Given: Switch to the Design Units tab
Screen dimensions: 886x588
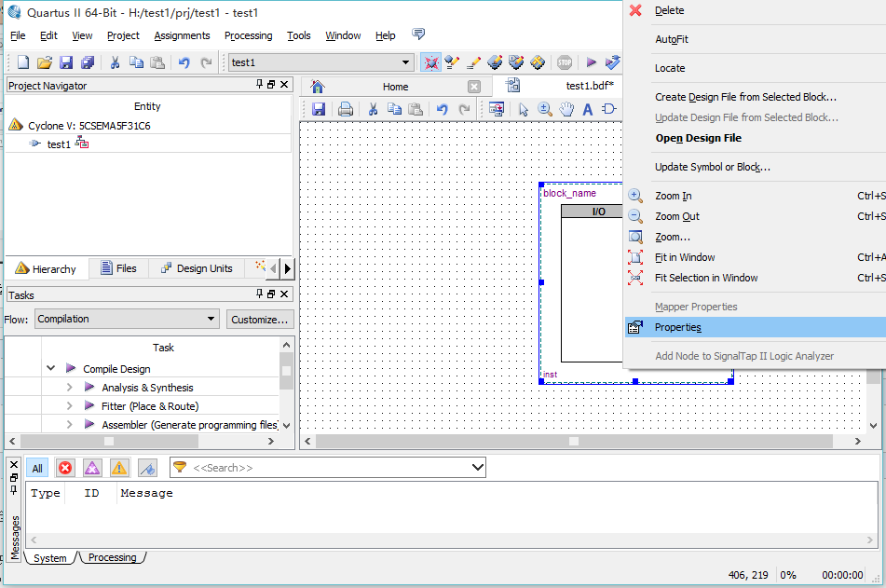Looking at the screenshot, I should (x=197, y=268).
